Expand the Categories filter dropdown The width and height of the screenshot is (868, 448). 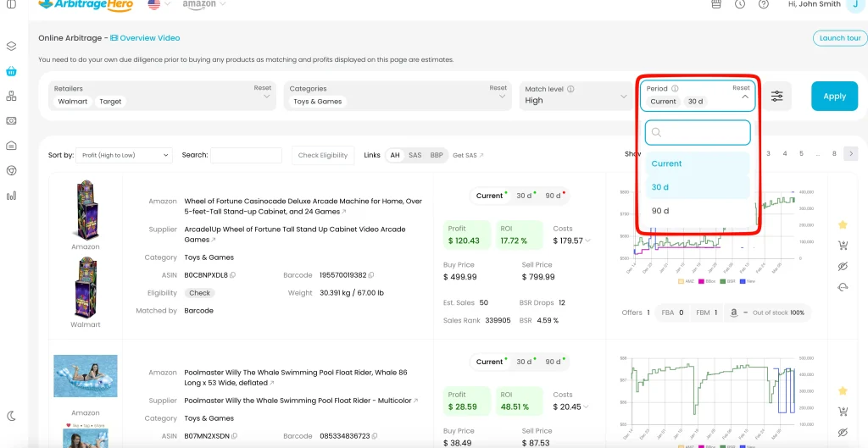(502, 97)
